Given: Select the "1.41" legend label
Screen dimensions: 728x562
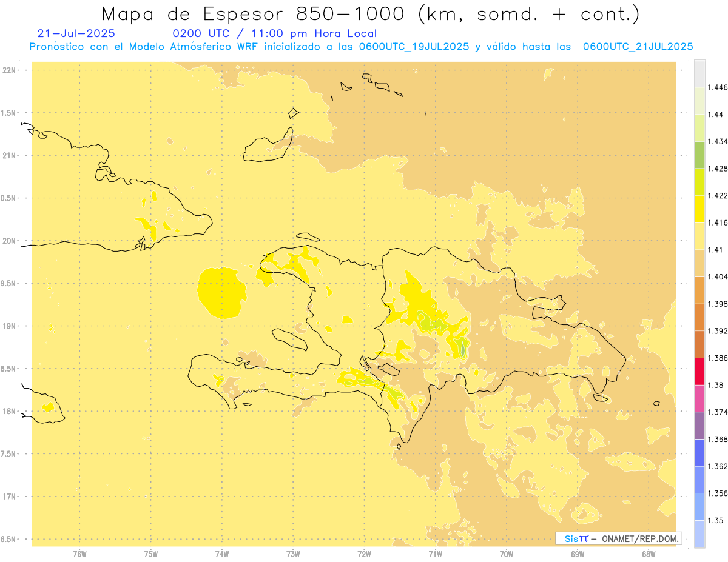Looking at the screenshot, I should (715, 249).
